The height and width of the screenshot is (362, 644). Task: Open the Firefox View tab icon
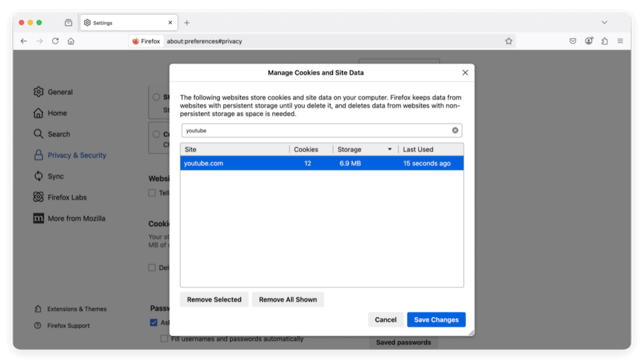point(69,23)
